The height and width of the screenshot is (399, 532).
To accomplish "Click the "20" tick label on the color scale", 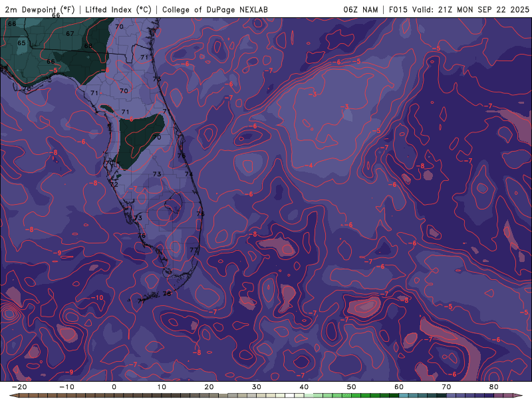I will point(209,387).
